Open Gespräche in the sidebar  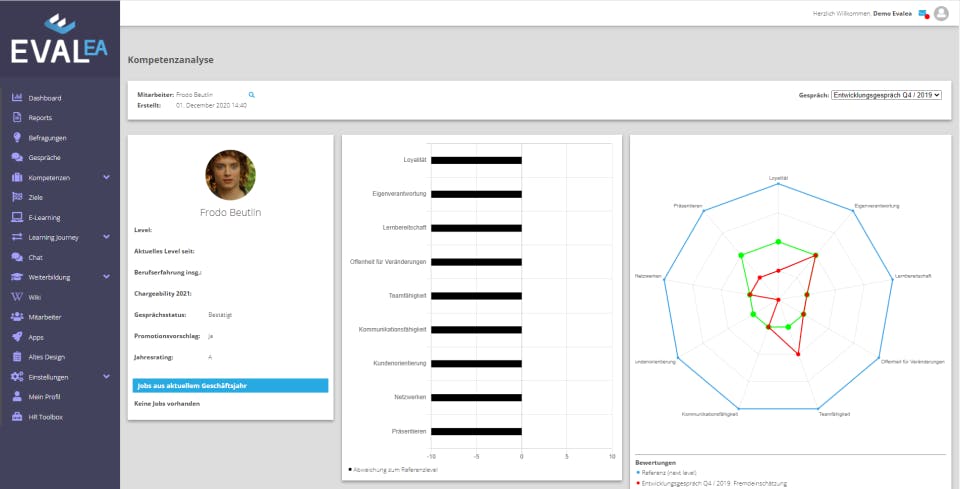tap(44, 158)
